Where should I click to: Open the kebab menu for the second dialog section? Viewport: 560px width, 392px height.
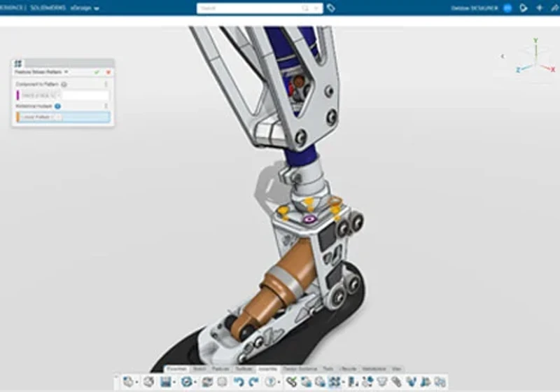[106, 106]
